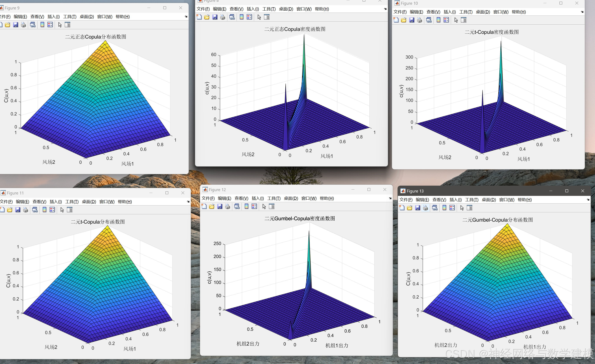Toggle Insert Colorbar in Figure 9 toolbar
This screenshot has height=364, width=595.
click(x=42, y=25)
